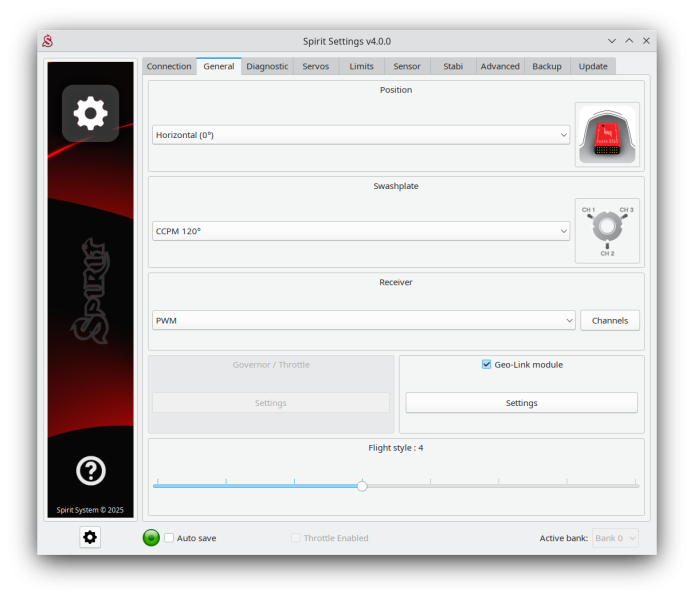Expand the Swashplate CCPM 120° dropdown
The width and height of the screenshot is (694, 599).
coord(361,231)
